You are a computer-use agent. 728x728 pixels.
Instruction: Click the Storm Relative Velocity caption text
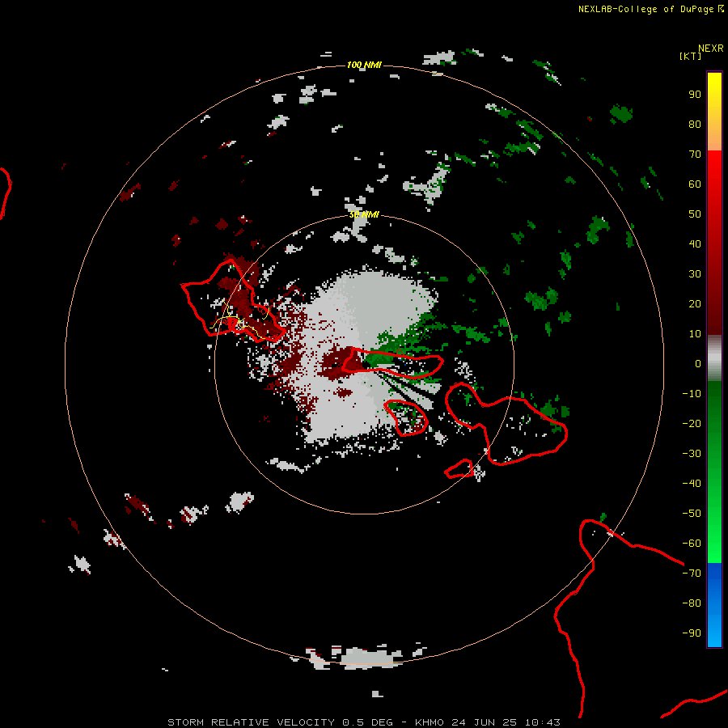pyautogui.click(x=363, y=722)
